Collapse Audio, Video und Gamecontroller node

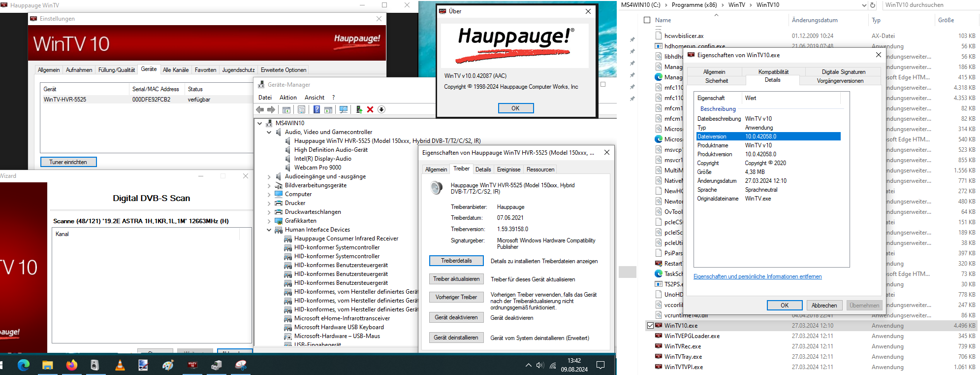tap(269, 132)
